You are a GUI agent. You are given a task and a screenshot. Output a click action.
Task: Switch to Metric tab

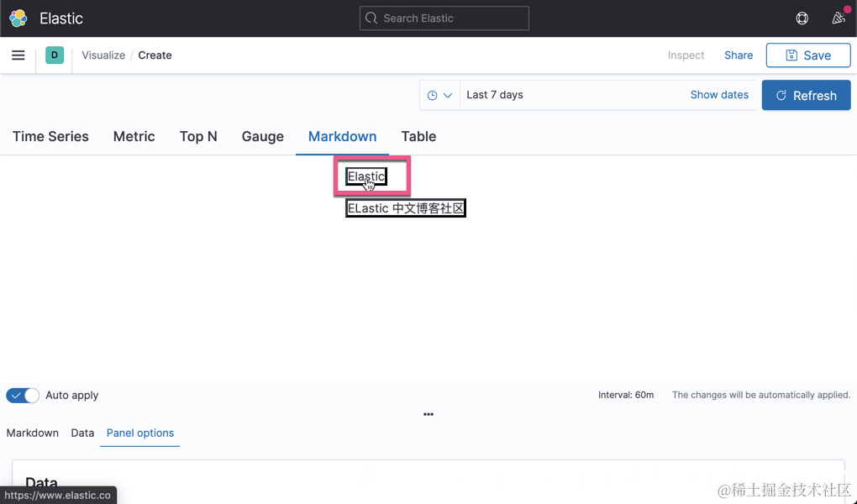point(134,136)
